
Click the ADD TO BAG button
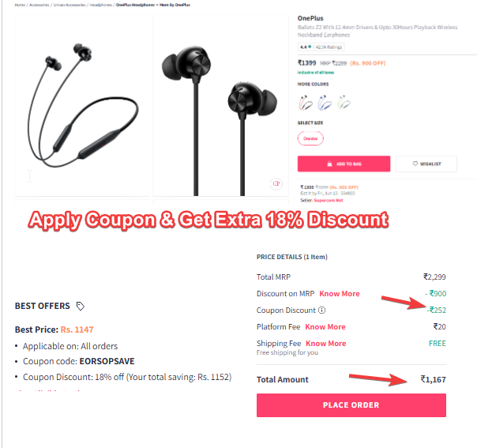(x=344, y=164)
